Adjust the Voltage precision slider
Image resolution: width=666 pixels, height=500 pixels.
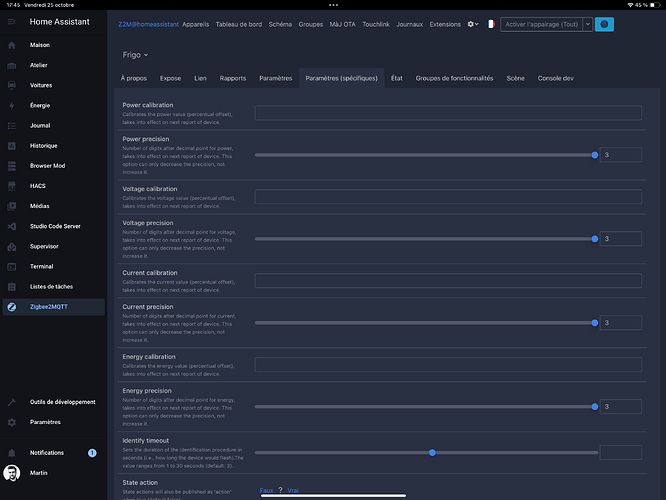(x=426, y=239)
